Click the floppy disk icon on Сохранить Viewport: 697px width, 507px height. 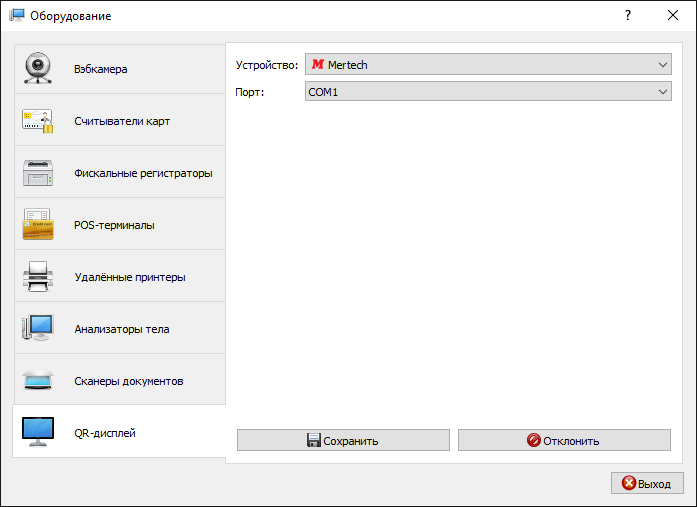(314, 440)
